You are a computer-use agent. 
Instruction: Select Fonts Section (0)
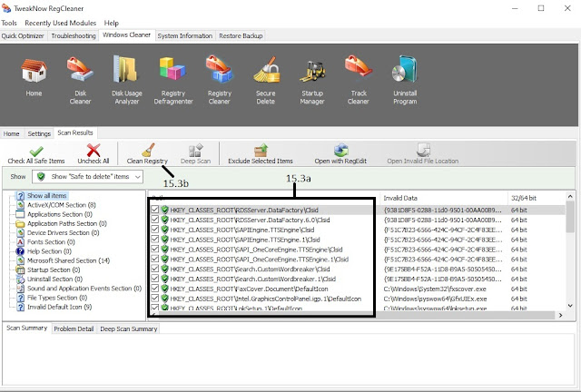point(51,242)
